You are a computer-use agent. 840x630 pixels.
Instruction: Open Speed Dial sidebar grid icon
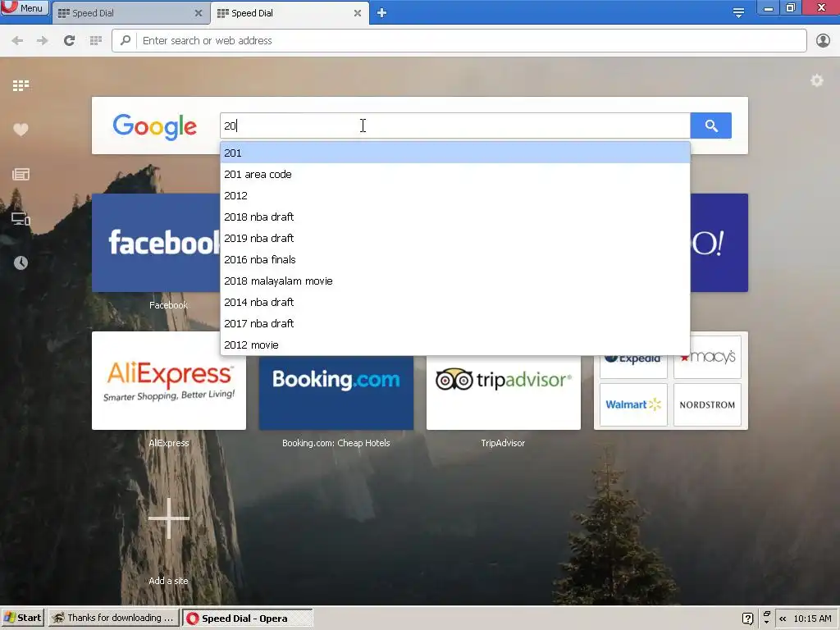point(21,85)
